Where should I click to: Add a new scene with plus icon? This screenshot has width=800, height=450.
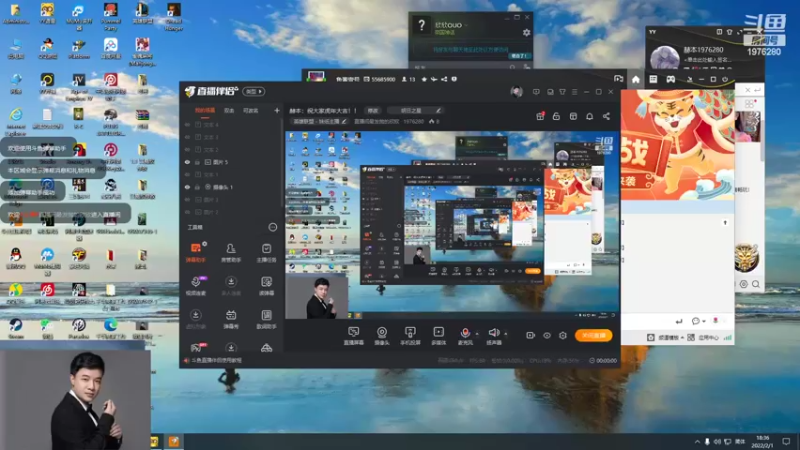point(277,110)
